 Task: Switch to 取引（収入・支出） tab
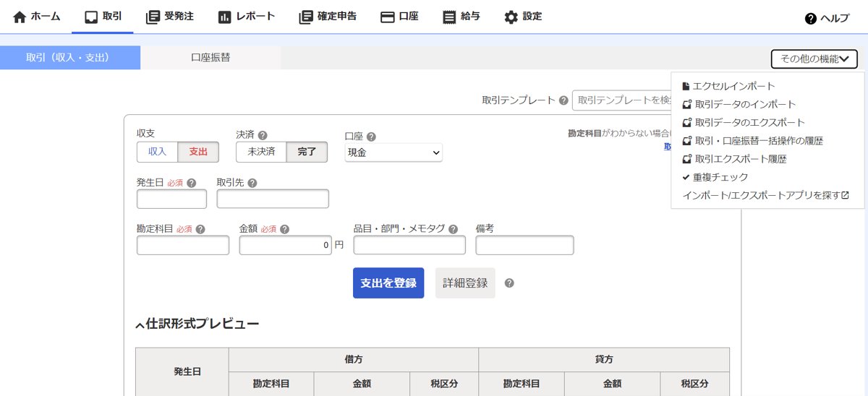(70, 58)
